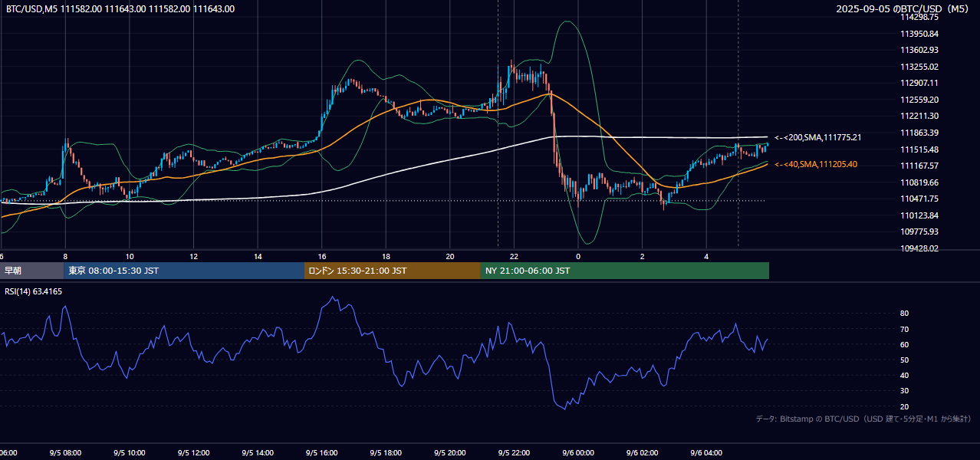This screenshot has width=980, height=460.
Task: Click the 9/6 00:00 bottom time label
Action: 578,452
